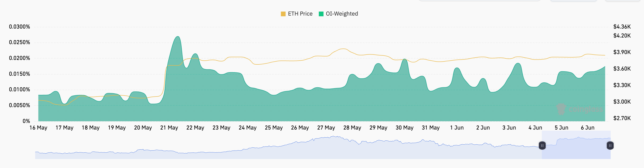Click the 1 Jun date label
The image size is (644, 168).
pos(457,128)
